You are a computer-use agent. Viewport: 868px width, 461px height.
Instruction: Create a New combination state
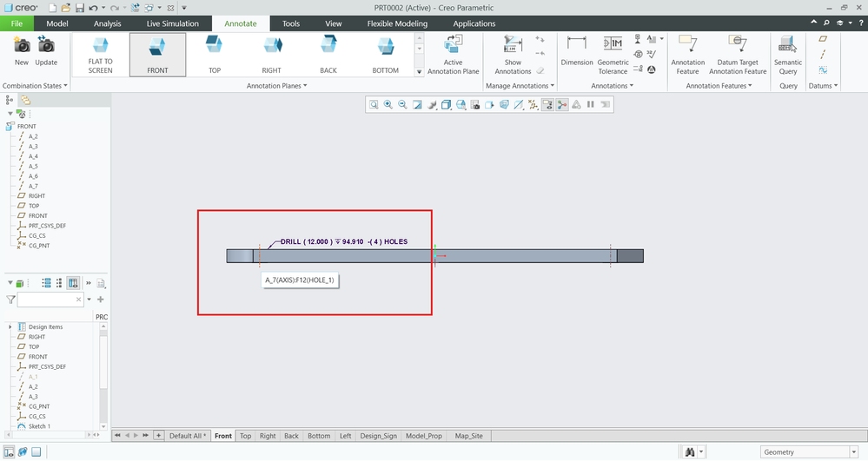21,50
